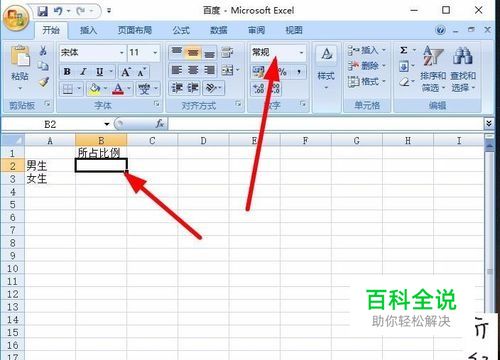
Task: Apply cell borders icon
Action: click(67, 89)
